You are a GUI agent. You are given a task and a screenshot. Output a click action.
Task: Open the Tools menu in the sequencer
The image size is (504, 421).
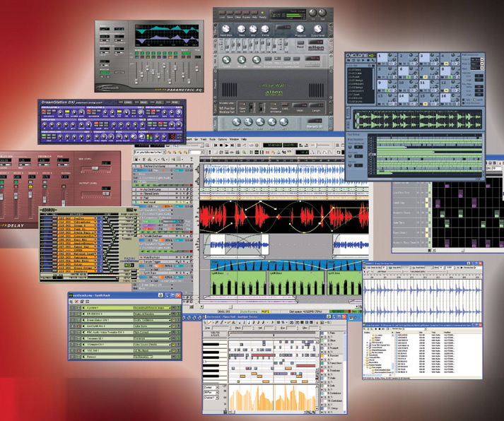(212, 139)
